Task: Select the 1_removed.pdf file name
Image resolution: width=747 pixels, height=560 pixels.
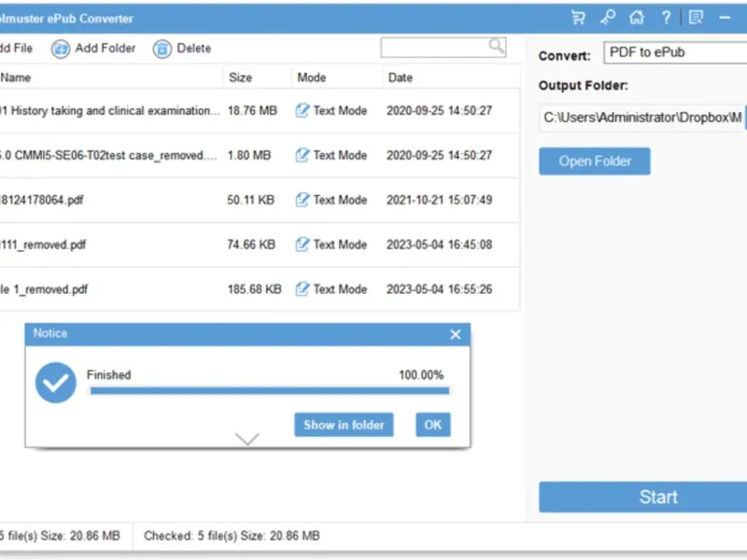Action: pos(44,289)
